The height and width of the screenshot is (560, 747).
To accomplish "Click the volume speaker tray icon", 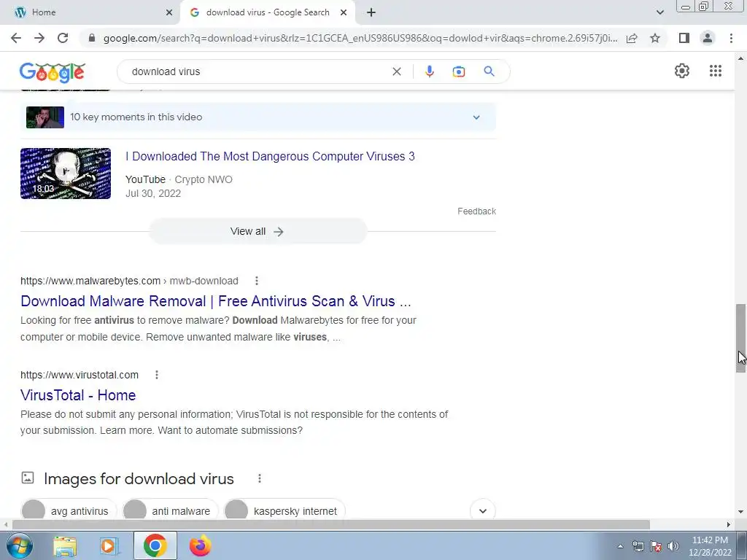I will coord(673,546).
